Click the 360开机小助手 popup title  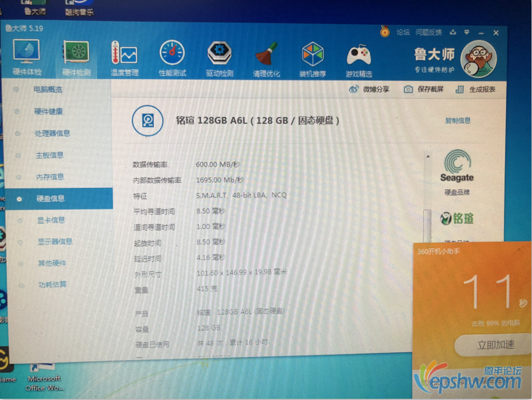click(438, 251)
